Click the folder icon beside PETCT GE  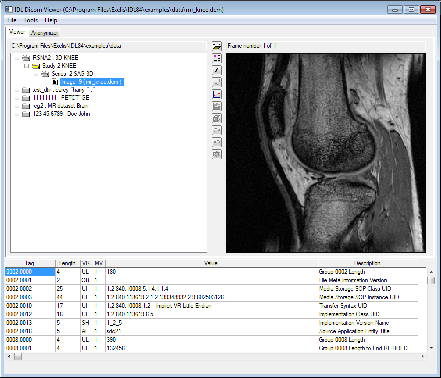click(x=26, y=98)
